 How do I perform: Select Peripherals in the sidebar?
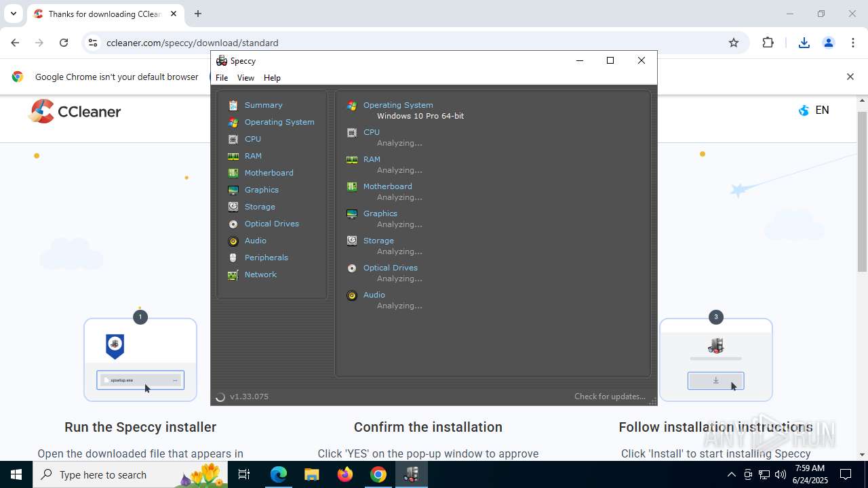tap(267, 258)
